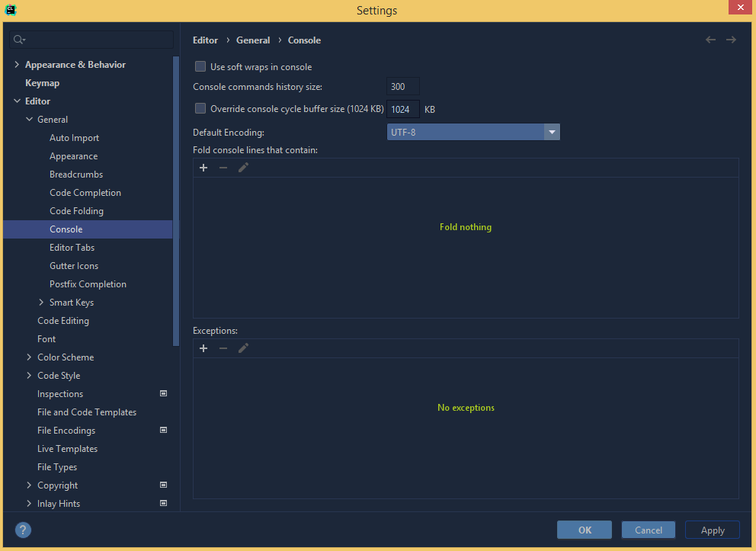Select the highlighted Console tree item
Screen dimensions: 756x551
click(88, 229)
